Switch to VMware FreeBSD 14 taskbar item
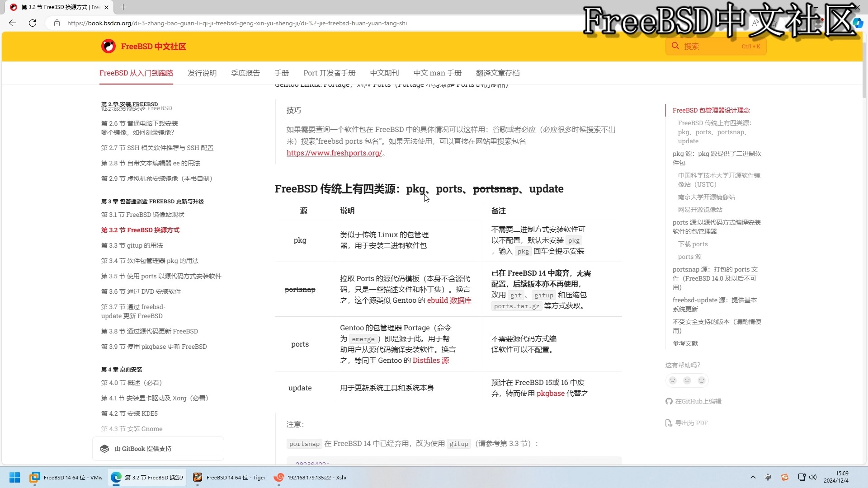 pyautogui.click(x=66, y=477)
